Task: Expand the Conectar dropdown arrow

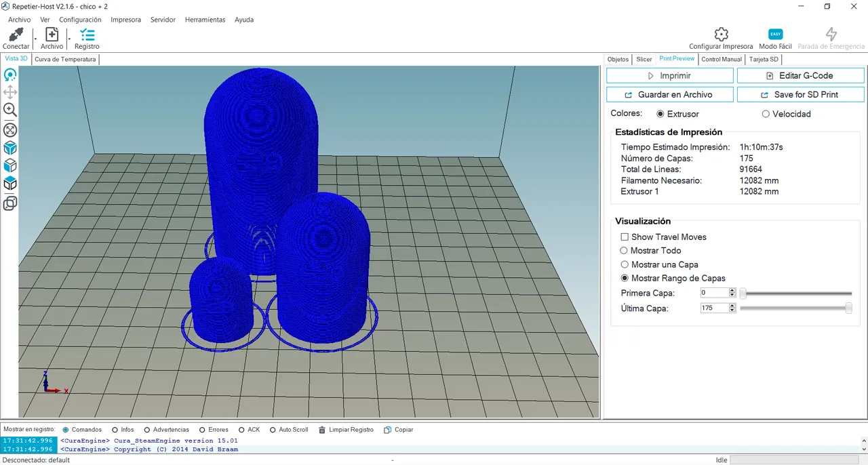Action: tap(35, 39)
